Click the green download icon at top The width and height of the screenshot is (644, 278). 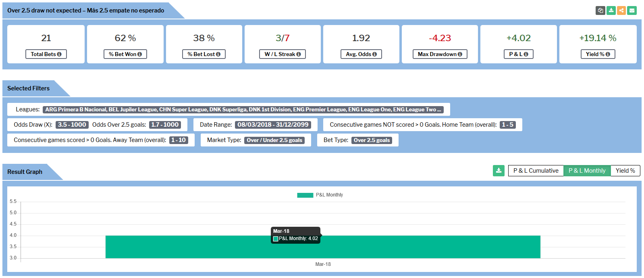(x=611, y=10)
